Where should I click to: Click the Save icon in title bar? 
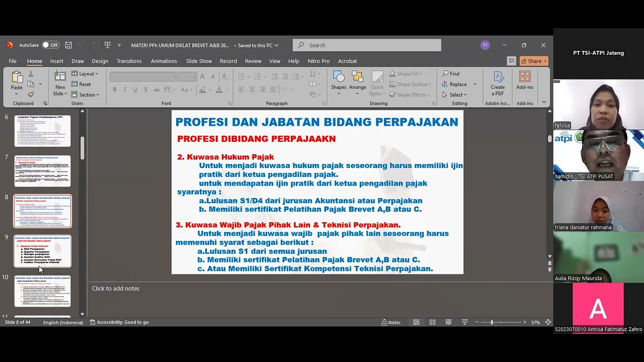point(68,45)
